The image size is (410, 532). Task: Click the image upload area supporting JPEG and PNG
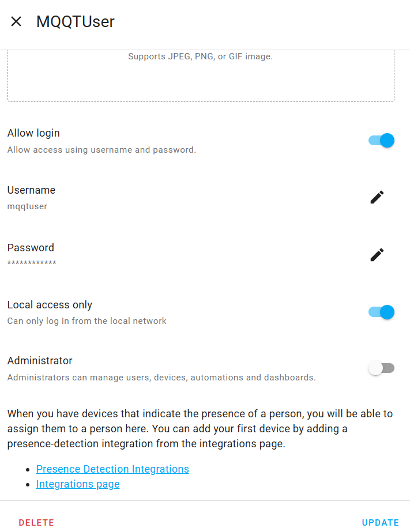(x=200, y=75)
